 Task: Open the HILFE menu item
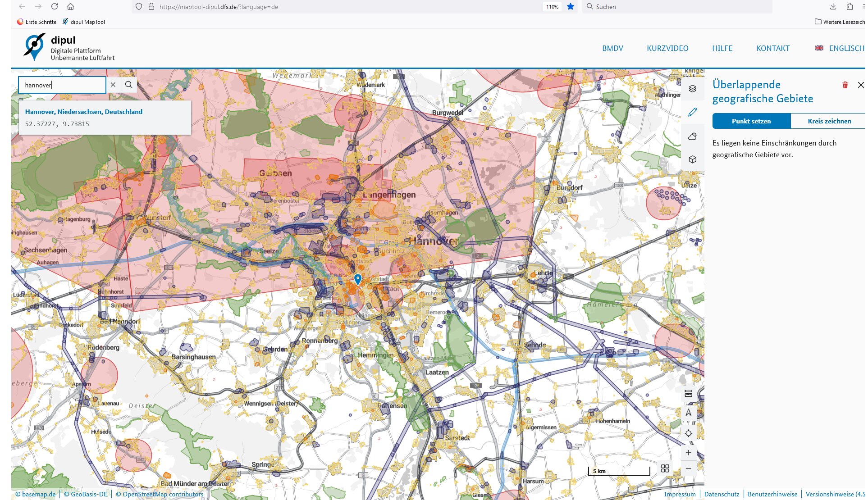(722, 48)
